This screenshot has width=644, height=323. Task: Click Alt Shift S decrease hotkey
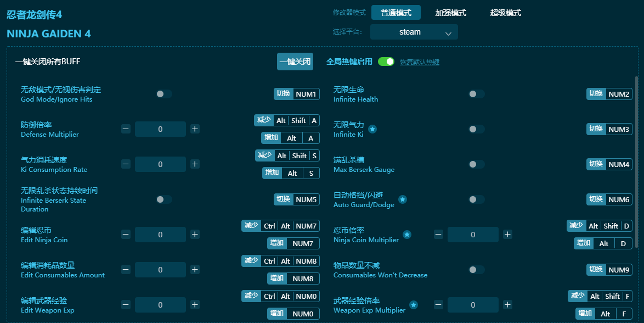287,155
